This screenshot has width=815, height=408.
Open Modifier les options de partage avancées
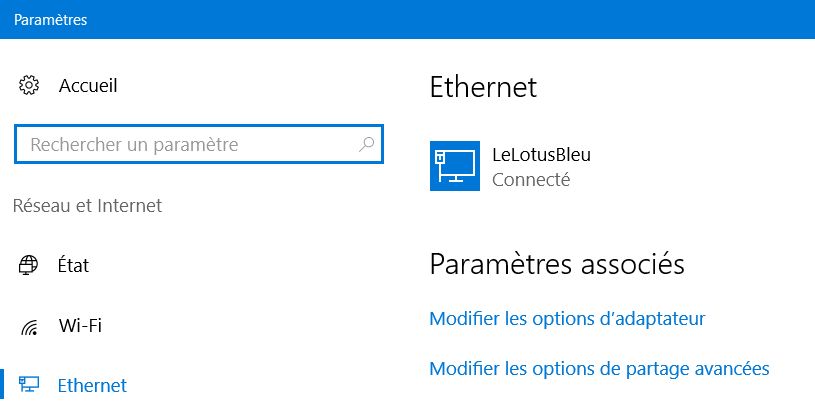click(599, 369)
